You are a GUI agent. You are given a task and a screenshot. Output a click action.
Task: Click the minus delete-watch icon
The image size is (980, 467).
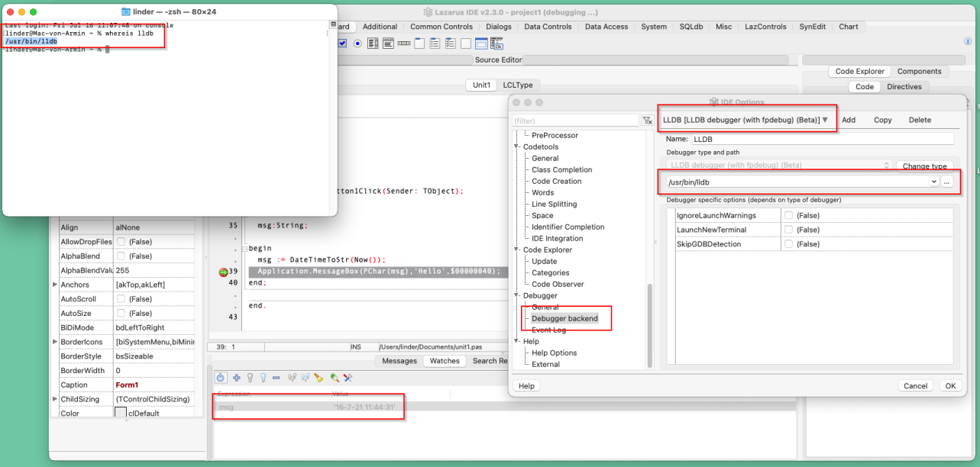(x=276, y=378)
